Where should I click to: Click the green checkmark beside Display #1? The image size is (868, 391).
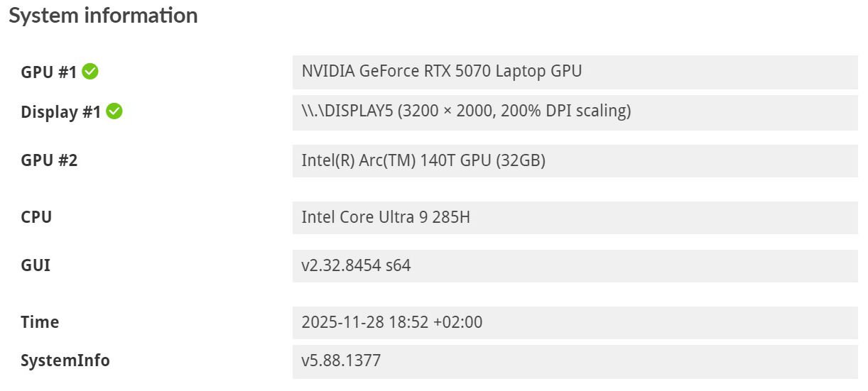(114, 111)
